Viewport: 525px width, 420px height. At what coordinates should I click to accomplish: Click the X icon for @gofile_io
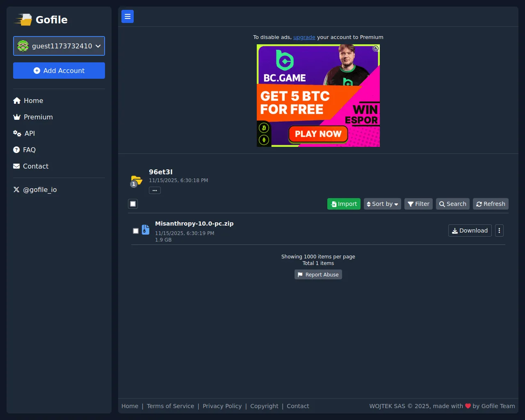click(x=16, y=189)
